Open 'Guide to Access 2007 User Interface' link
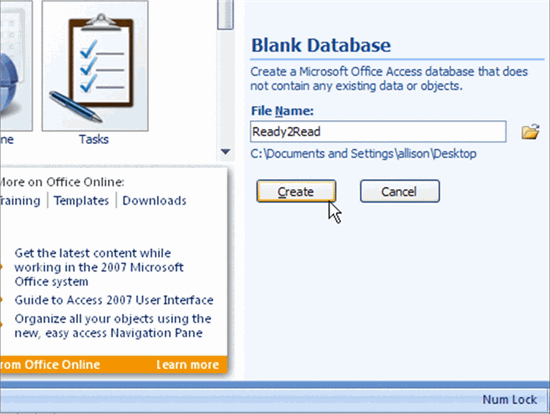Image resolution: width=550 pixels, height=414 pixels. 114,300
